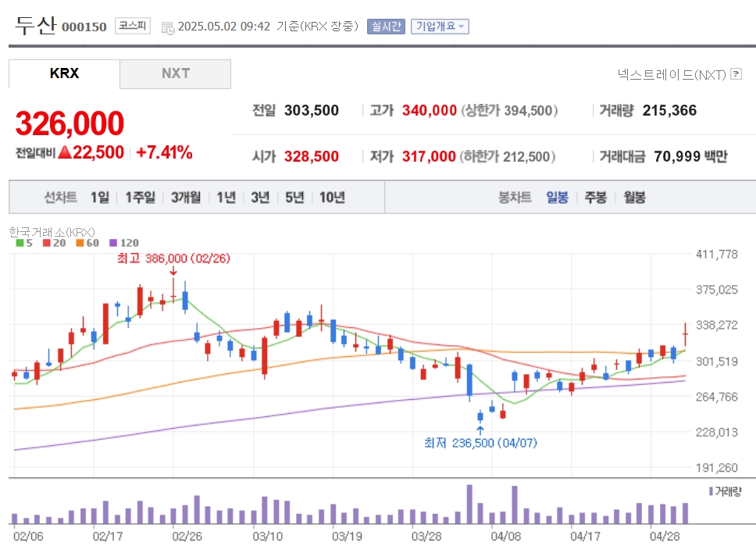Select the KRX tab
Image resolution: width=756 pixels, height=560 pixels.
tap(64, 73)
